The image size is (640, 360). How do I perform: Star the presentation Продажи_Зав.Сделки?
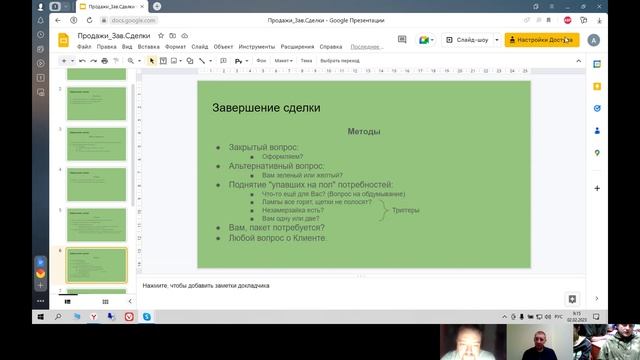tap(161, 36)
